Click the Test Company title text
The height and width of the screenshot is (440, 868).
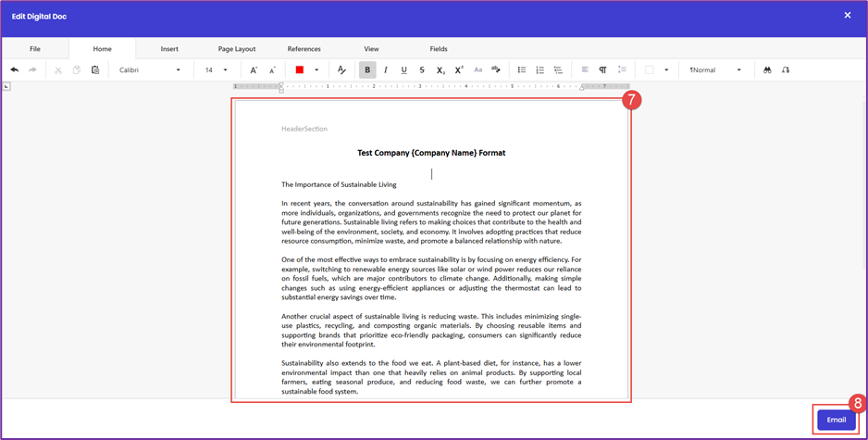(x=431, y=153)
